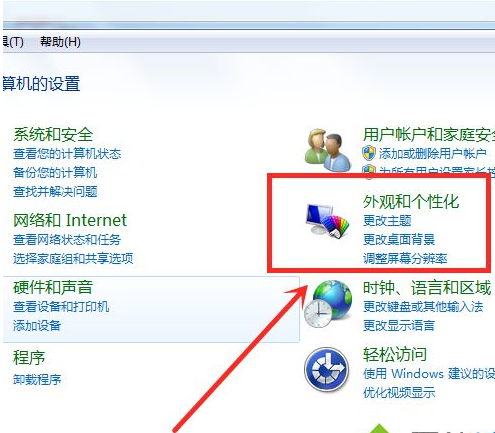Screen dimensions: 495x433
Task: Open 备份您的计算机 link
Action: point(55,172)
